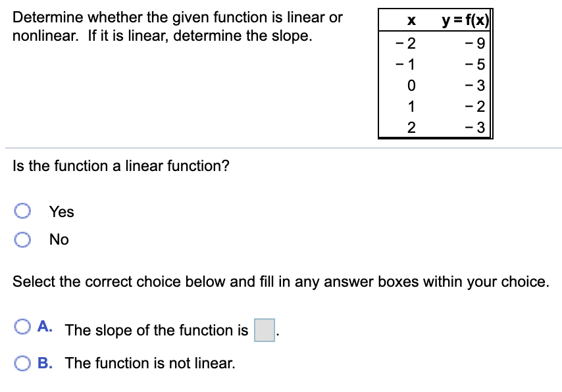Click the 'Select the correct choice below' instruction

(x=281, y=282)
